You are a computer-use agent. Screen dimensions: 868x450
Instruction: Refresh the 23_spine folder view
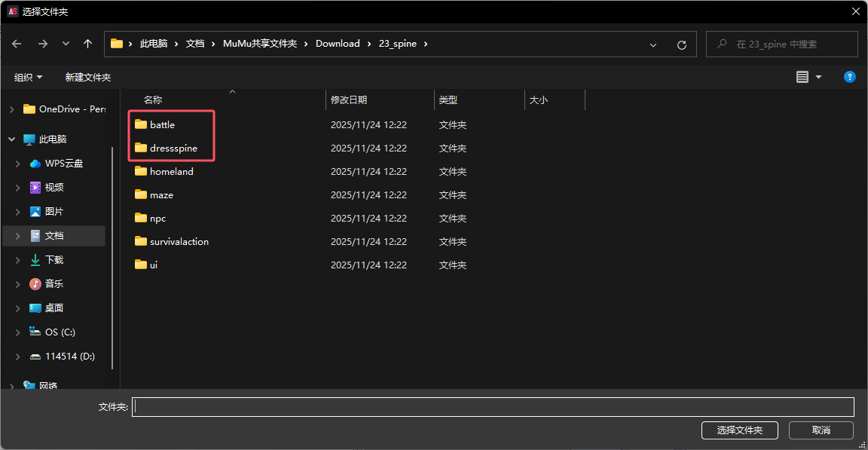tap(682, 44)
